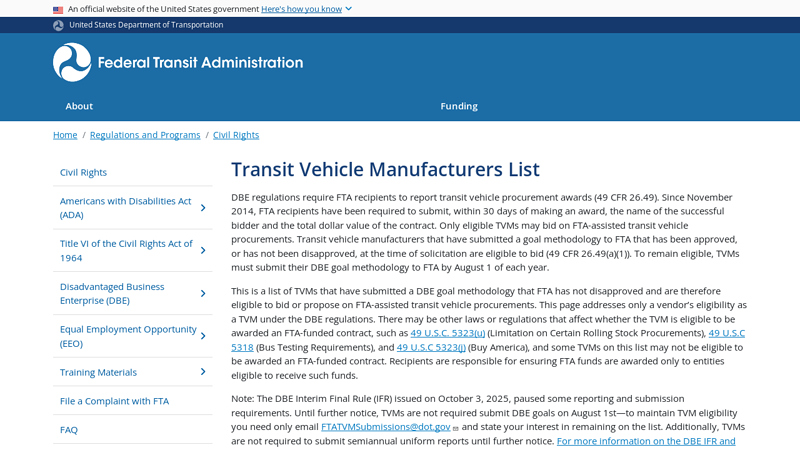Open Regulations and Programs breadcrumb

click(x=145, y=135)
